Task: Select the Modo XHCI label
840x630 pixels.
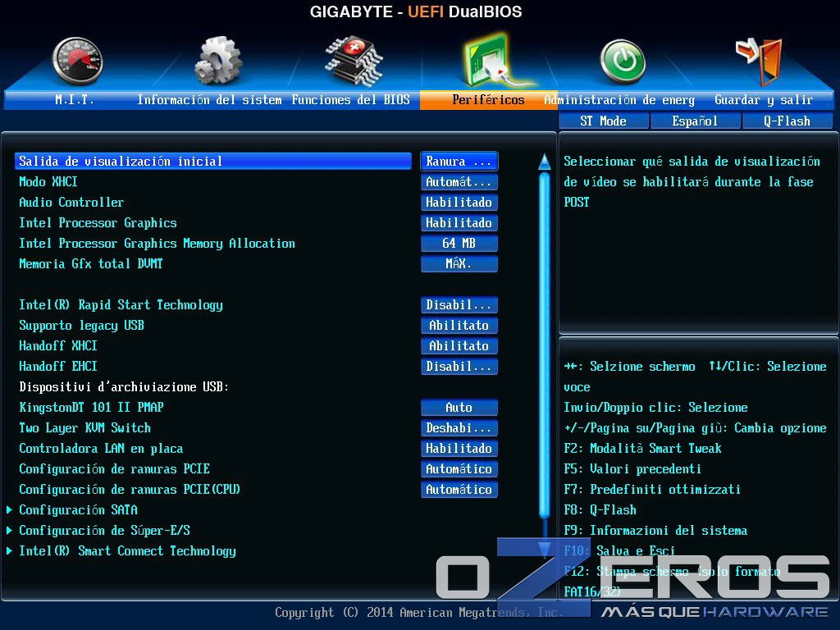Action: pos(48,181)
